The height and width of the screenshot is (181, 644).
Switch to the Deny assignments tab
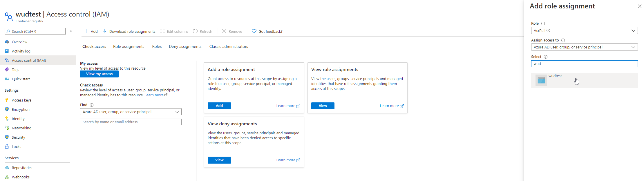coord(185,46)
